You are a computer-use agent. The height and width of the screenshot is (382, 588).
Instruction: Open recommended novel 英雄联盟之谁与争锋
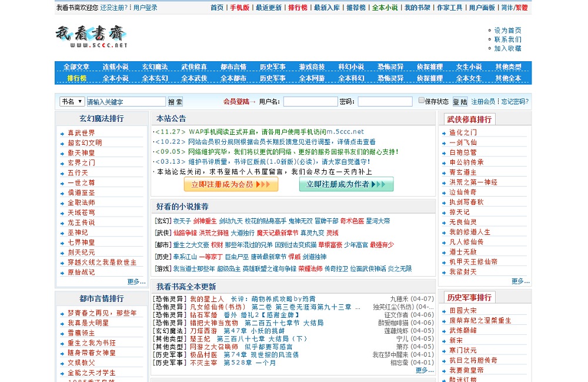(x=269, y=269)
